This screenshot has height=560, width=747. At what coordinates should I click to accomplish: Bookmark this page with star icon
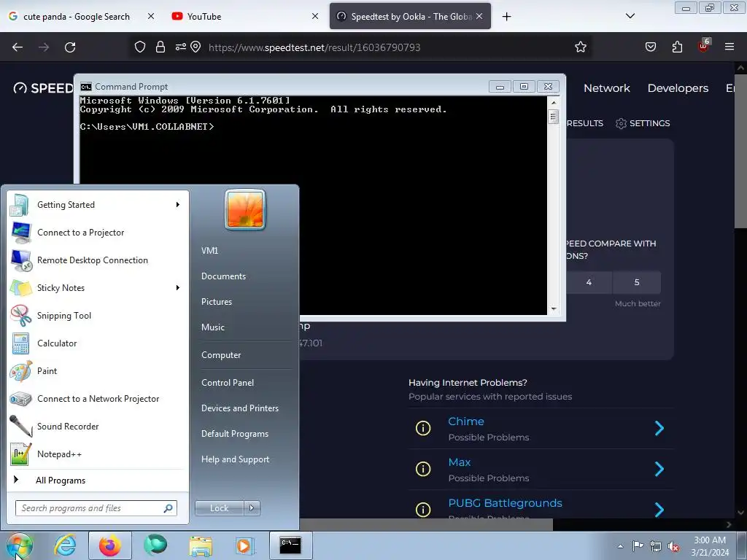point(580,47)
